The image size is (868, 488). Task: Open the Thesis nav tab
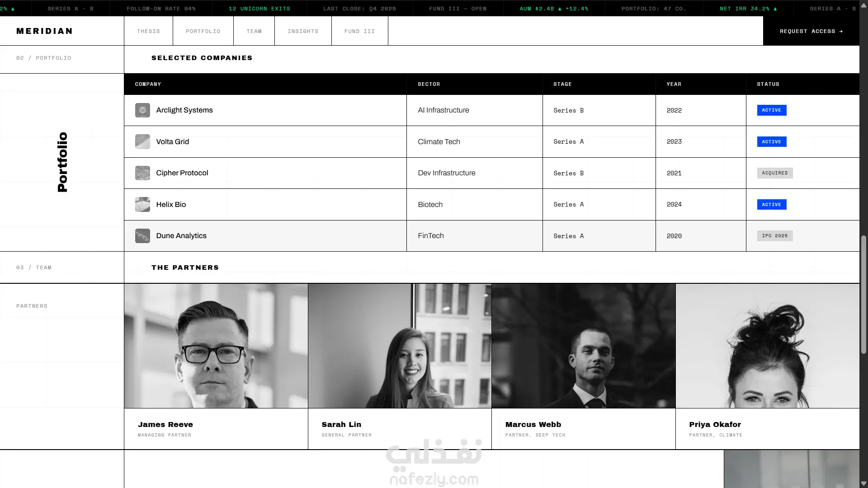tap(148, 31)
